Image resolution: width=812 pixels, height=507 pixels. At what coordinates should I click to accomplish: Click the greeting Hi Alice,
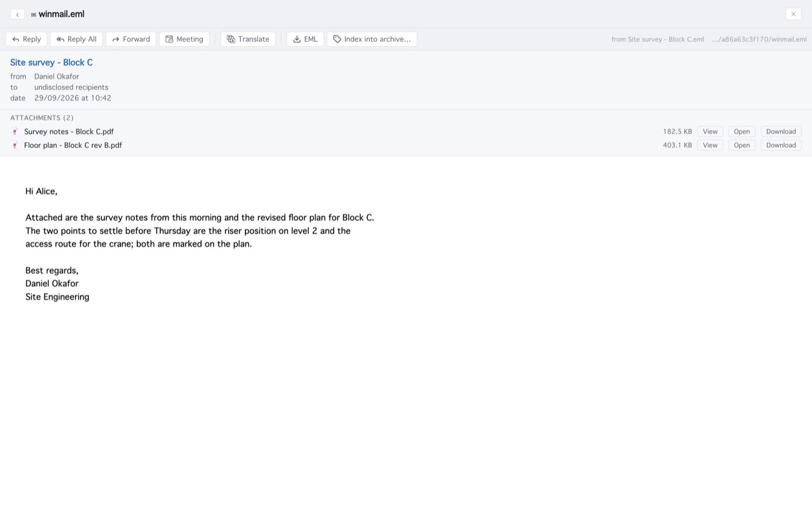[x=41, y=192]
